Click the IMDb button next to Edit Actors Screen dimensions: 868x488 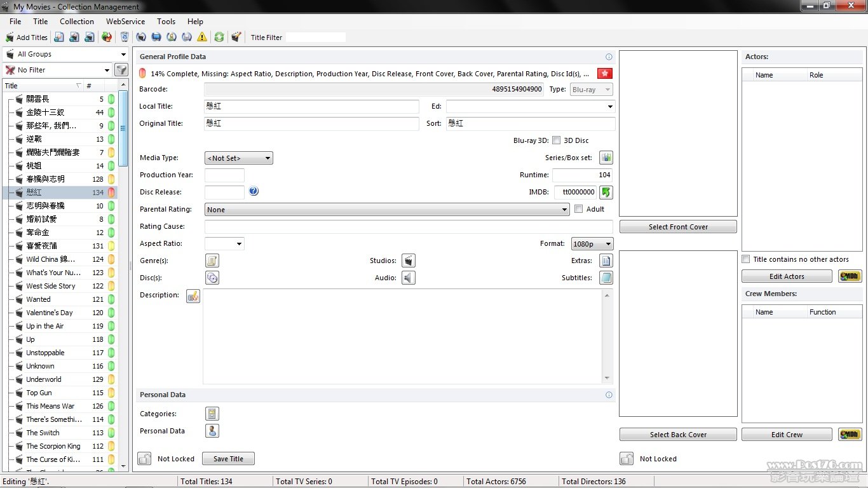tap(850, 276)
